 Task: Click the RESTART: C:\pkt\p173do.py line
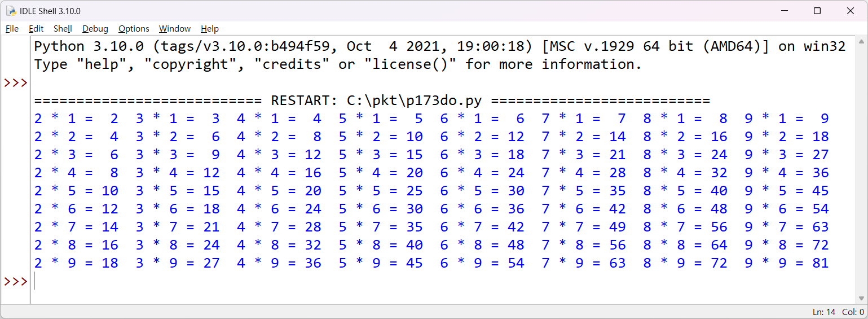(372, 100)
